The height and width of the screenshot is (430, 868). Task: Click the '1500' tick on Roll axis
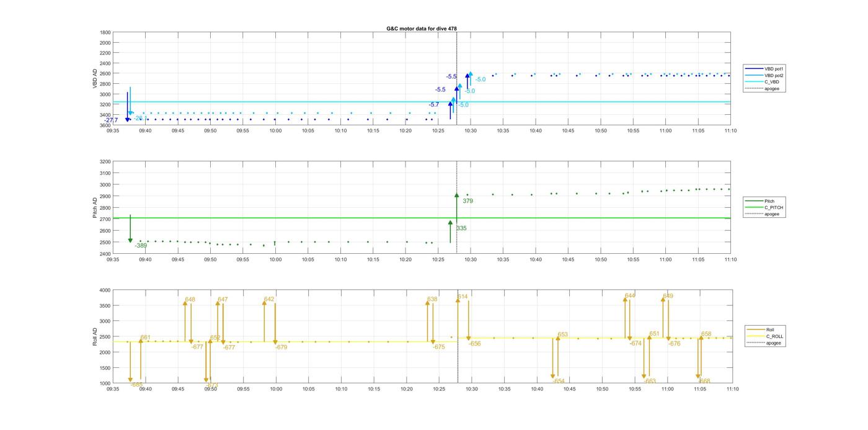coord(105,368)
